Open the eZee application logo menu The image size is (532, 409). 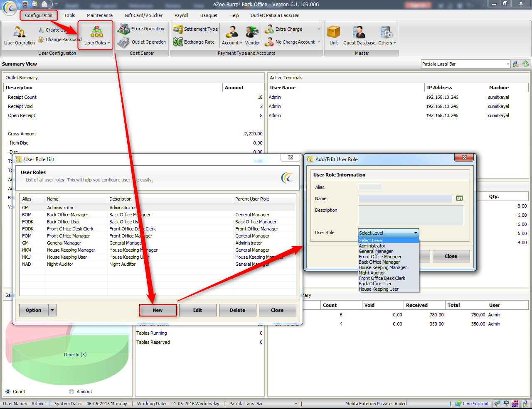click(x=10, y=7)
